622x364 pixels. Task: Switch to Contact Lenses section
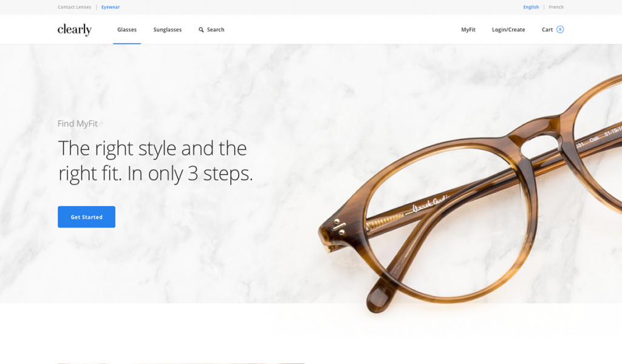[74, 7]
